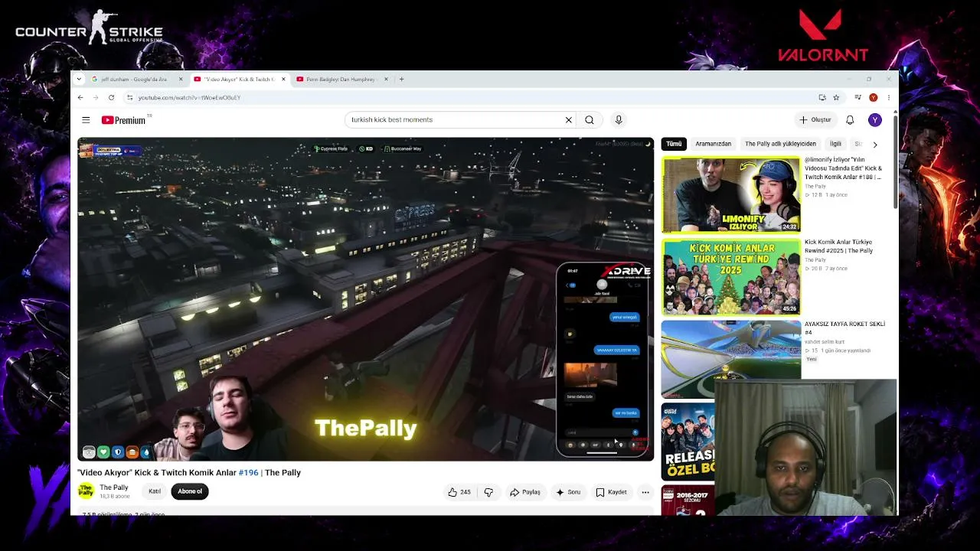980x551 pixels.
Task: Reload the page in the browser
Action: [x=111, y=98]
